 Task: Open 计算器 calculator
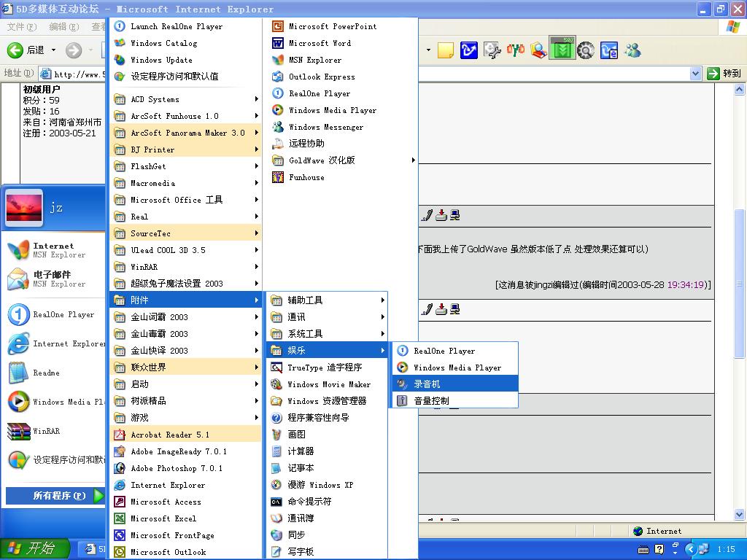click(x=327, y=451)
